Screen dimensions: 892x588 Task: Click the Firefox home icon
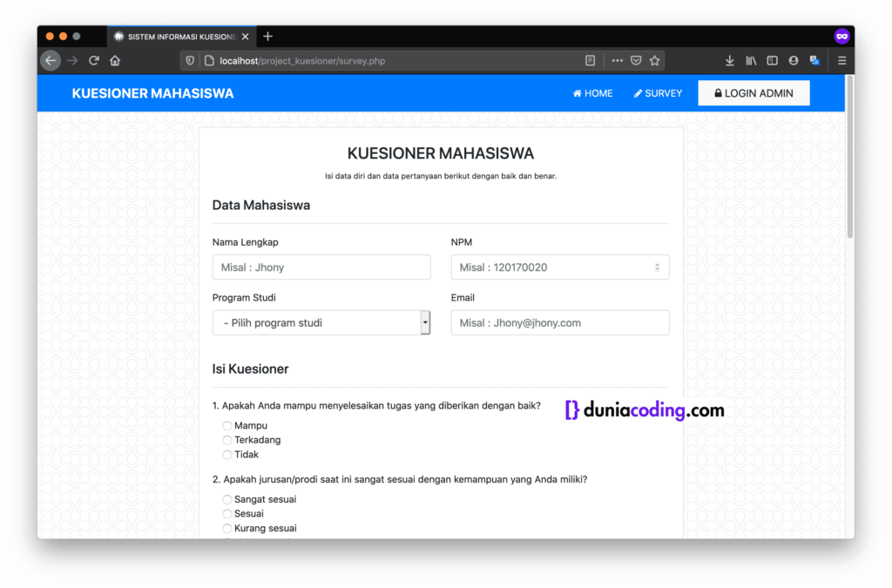pos(116,60)
